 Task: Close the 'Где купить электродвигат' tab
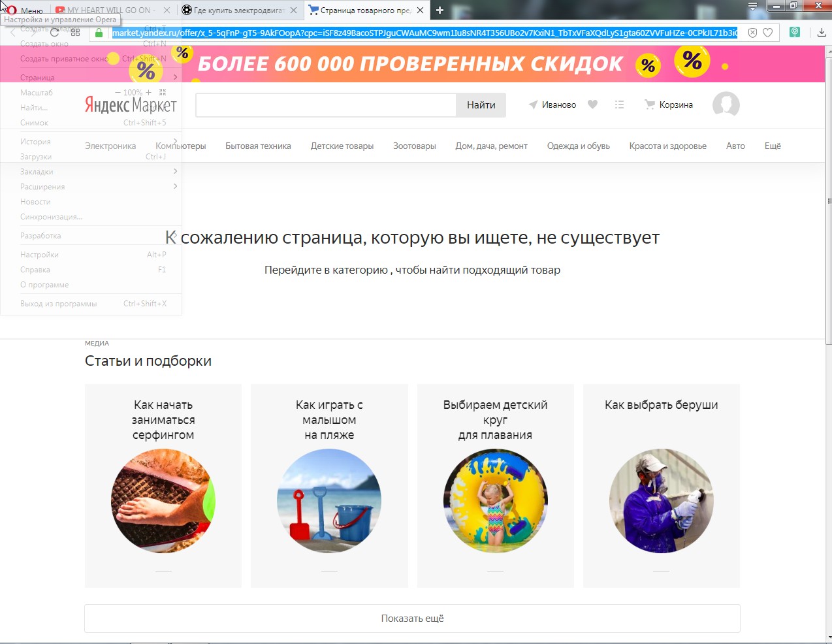click(x=293, y=10)
